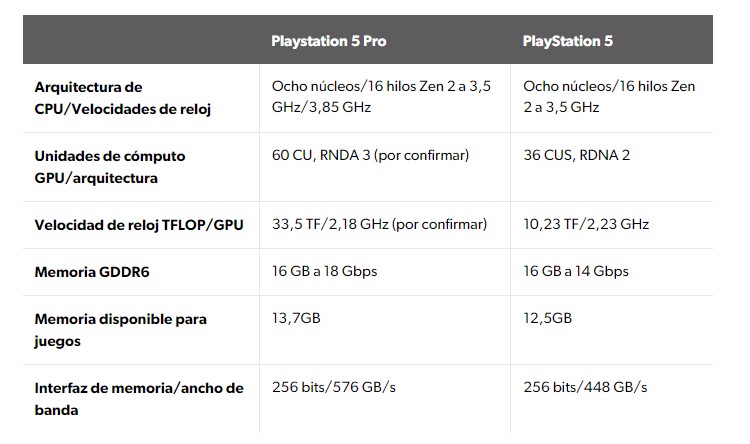The width and height of the screenshot is (750, 444).
Task: Select Memoria disponible para juegos label
Action: tap(121, 330)
